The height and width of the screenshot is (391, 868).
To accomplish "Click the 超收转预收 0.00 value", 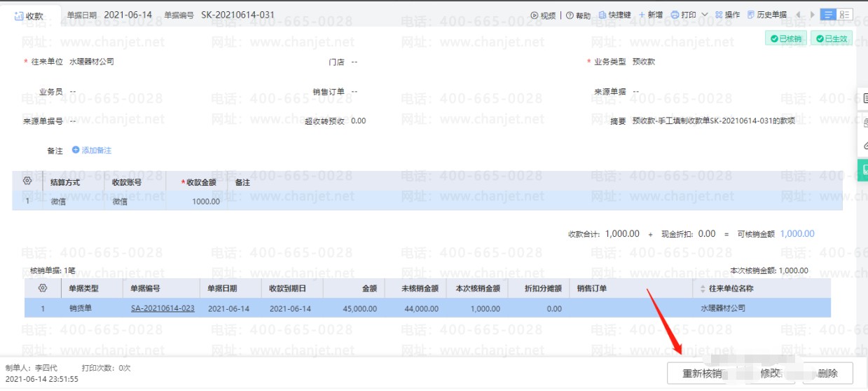I will point(358,121).
